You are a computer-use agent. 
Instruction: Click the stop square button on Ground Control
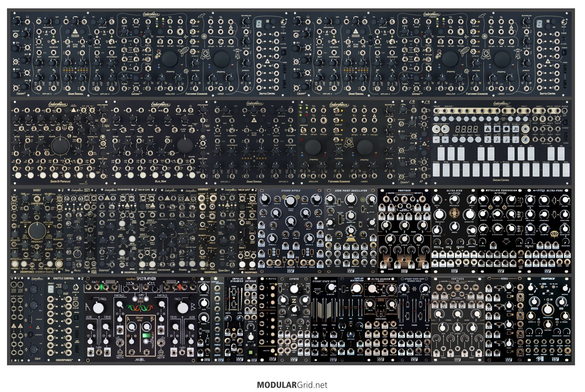(497, 129)
